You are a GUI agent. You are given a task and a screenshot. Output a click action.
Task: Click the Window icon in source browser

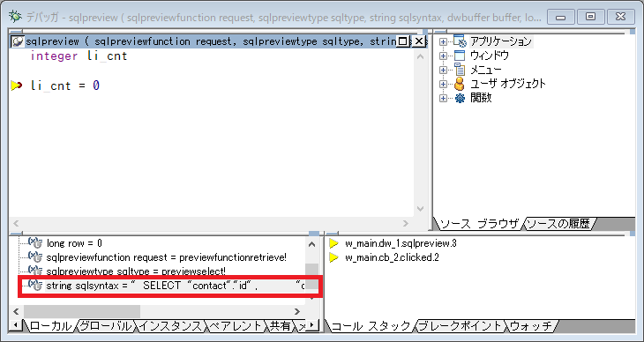[460, 56]
